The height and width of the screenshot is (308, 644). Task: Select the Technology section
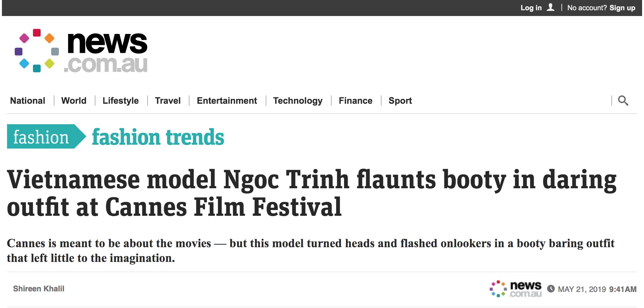point(298,101)
